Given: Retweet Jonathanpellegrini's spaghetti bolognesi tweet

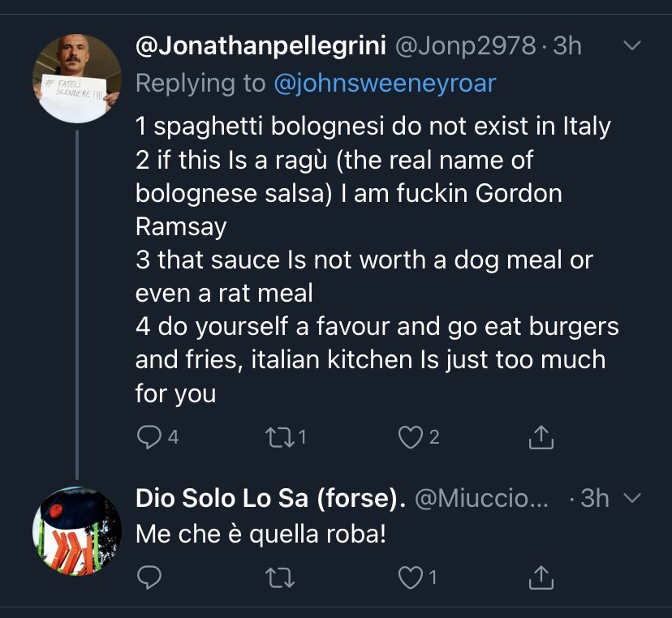Looking at the screenshot, I should click(x=278, y=438).
